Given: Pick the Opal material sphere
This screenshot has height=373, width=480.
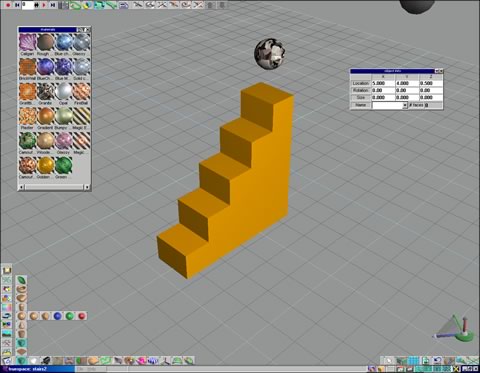Looking at the screenshot, I should coord(64,91).
